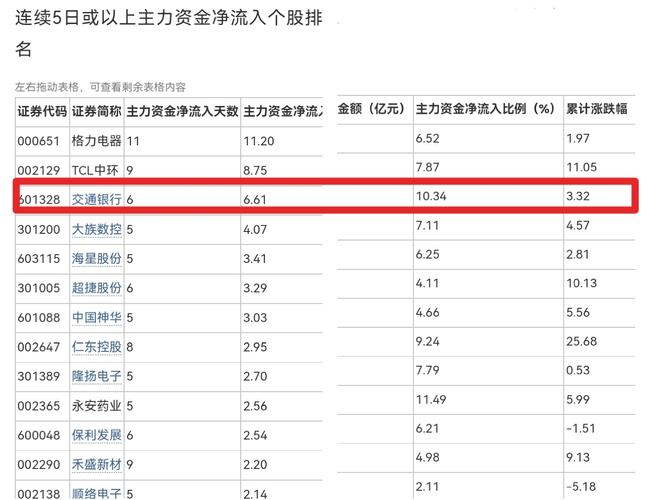Select stock name 格力电器
650x500 pixels.
(97, 141)
